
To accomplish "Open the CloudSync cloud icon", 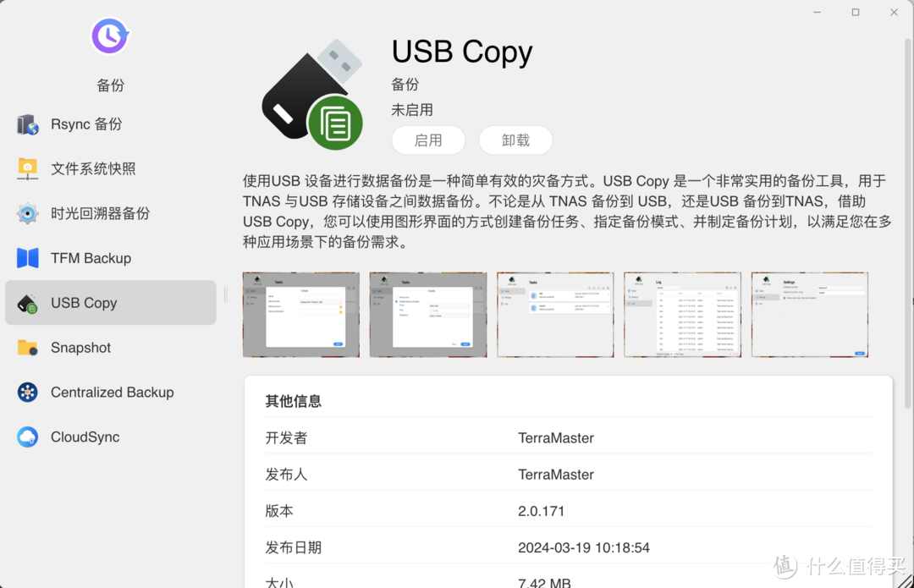I will coord(26,437).
